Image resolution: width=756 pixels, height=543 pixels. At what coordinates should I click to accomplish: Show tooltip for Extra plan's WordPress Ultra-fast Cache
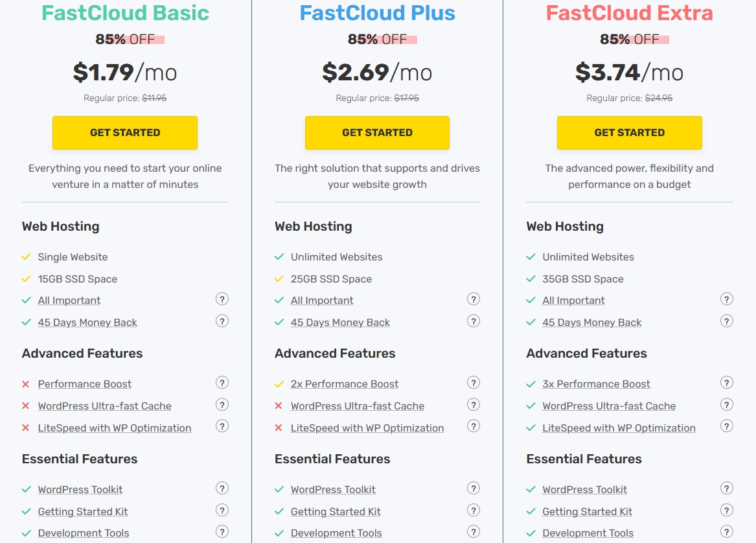tap(727, 405)
